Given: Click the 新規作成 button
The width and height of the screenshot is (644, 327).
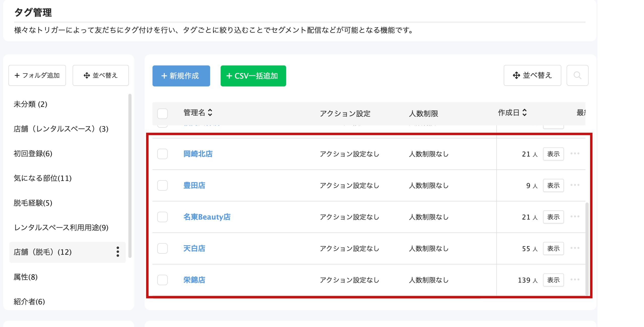Looking at the screenshot, I should click(181, 76).
